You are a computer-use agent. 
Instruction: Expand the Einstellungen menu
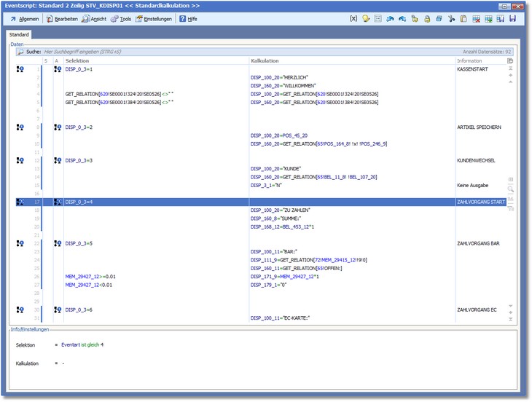(154, 19)
